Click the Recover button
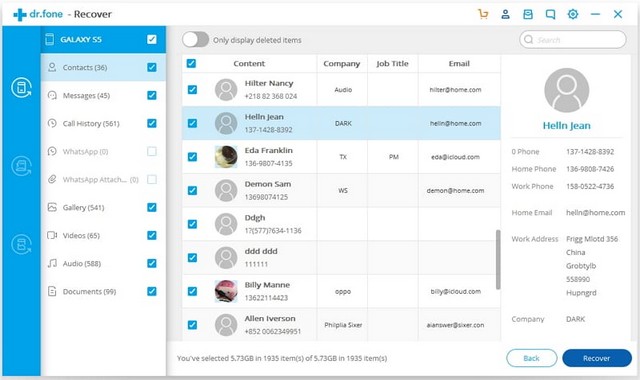This screenshot has height=380, width=640. pyautogui.click(x=597, y=358)
